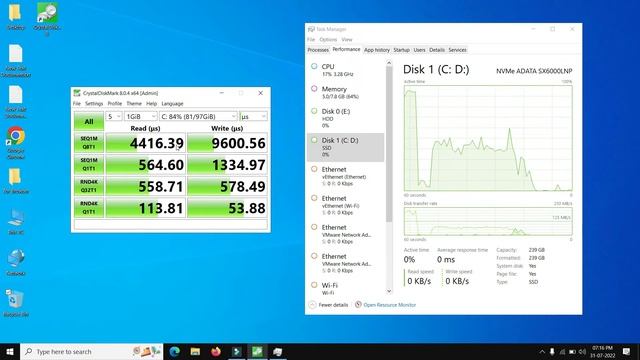Viewport: 640px width, 360px height.
Task: Click the sidebar scroll-up arrow in Task Manager
Action: pyautogui.click(x=389, y=63)
